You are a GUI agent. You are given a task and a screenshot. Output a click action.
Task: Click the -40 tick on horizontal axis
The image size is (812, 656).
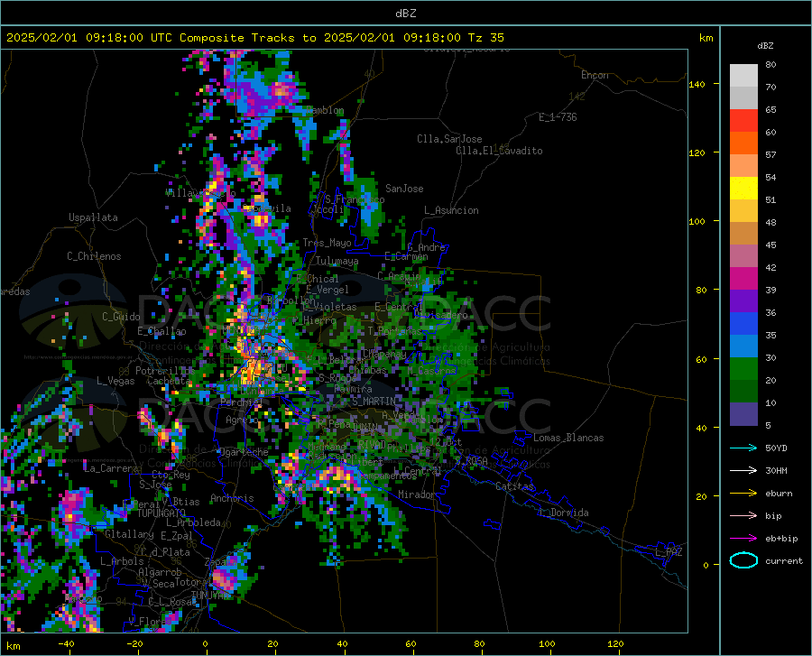click(66, 643)
